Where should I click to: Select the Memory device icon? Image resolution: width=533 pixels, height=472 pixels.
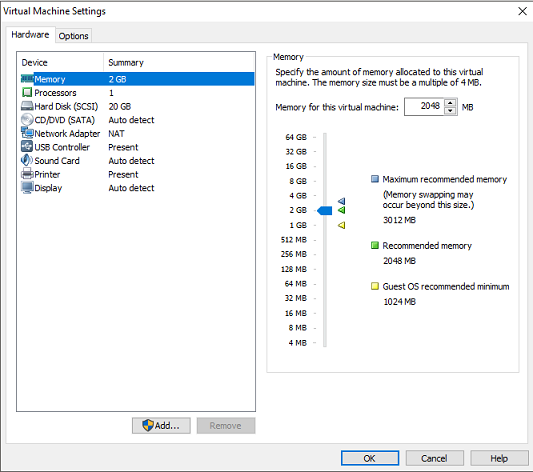click(x=27, y=79)
